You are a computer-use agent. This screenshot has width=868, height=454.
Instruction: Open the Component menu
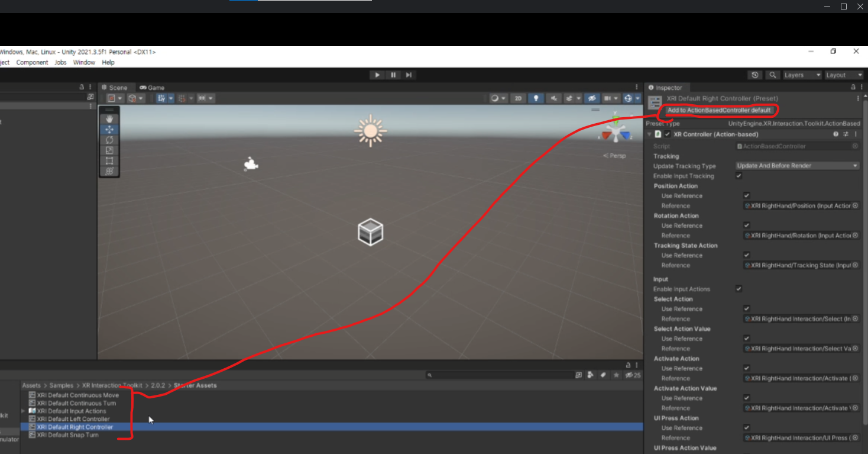click(32, 62)
